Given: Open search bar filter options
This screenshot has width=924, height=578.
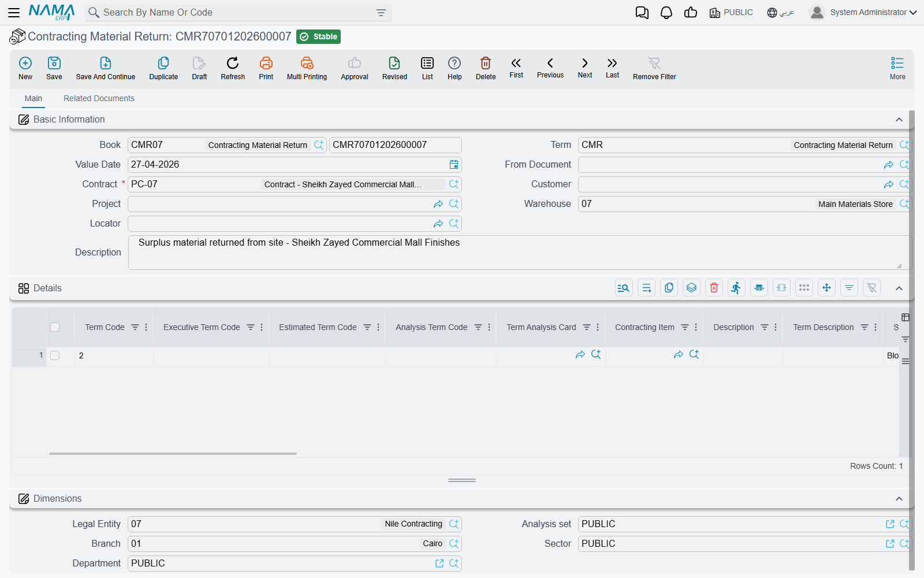Looking at the screenshot, I should 381,13.
